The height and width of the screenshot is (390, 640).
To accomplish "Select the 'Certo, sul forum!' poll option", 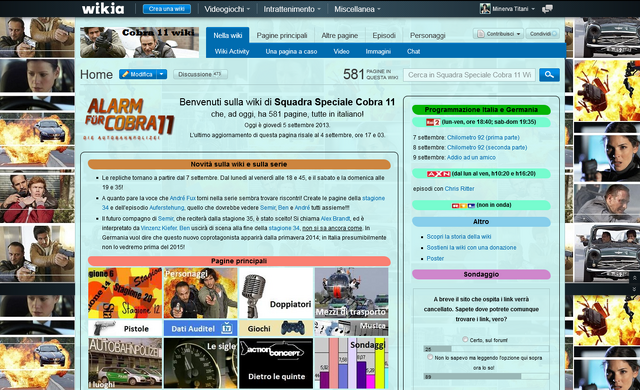I will [465, 339].
